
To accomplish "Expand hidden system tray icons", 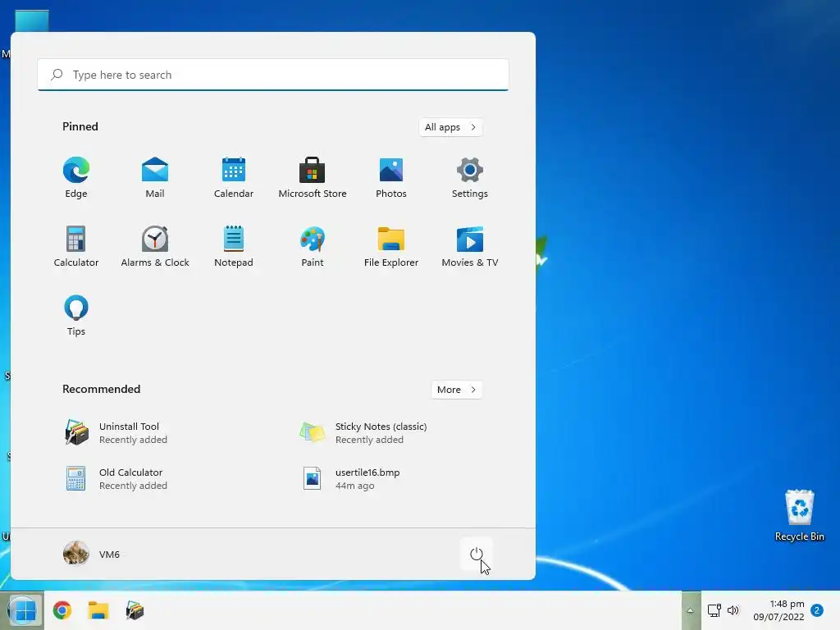I will coord(691,610).
